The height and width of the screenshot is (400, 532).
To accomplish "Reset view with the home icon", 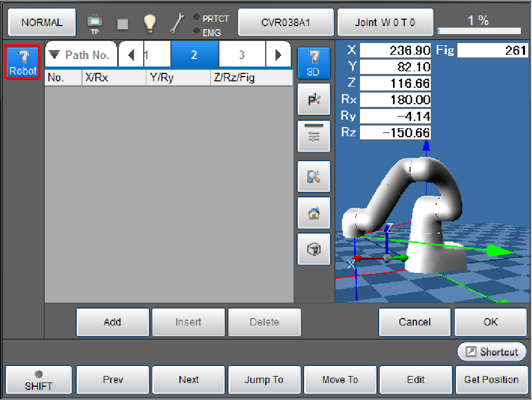I will coord(314,213).
